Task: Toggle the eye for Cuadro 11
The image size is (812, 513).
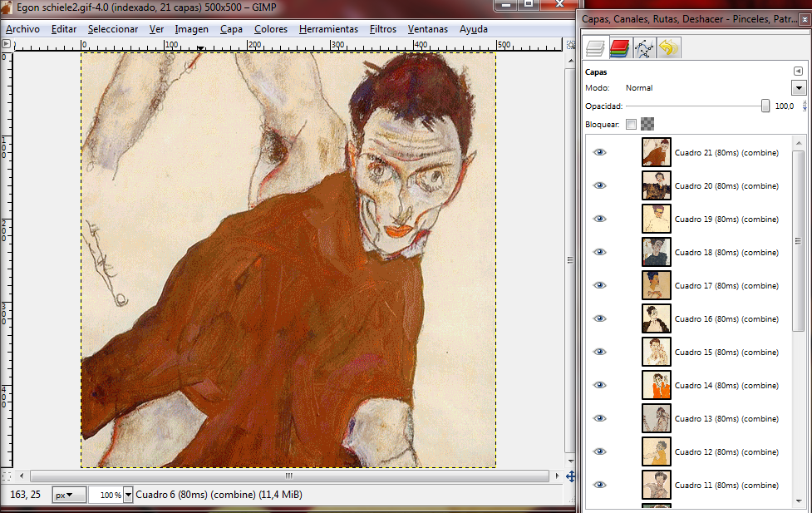Action: [600, 485]
